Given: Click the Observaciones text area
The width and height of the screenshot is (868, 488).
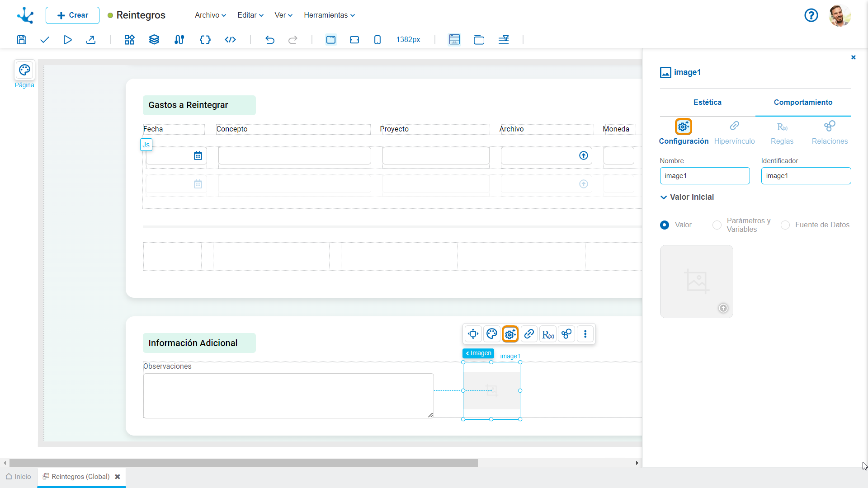Looking at the screenshot, I should point(288,396).
